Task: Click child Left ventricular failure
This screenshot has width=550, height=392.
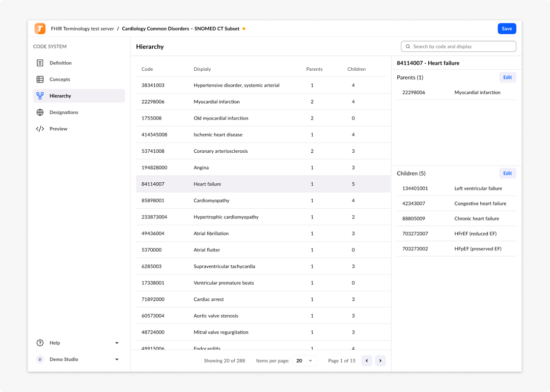Action: (456, 188)
